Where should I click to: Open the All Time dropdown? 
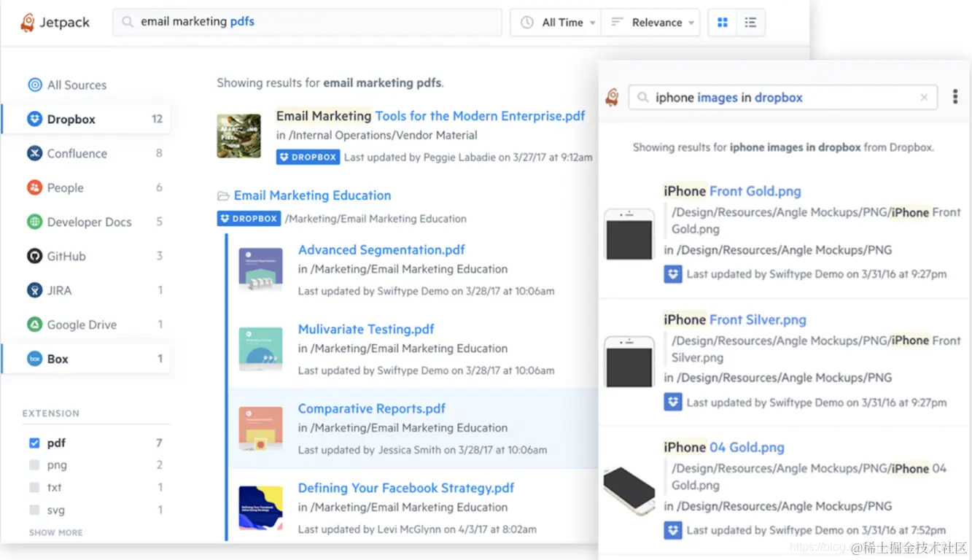(x=556, y=23)
